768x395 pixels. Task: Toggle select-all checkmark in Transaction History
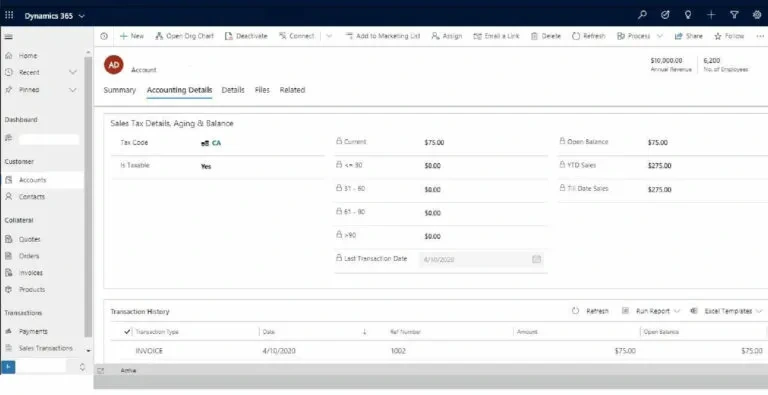127,332
